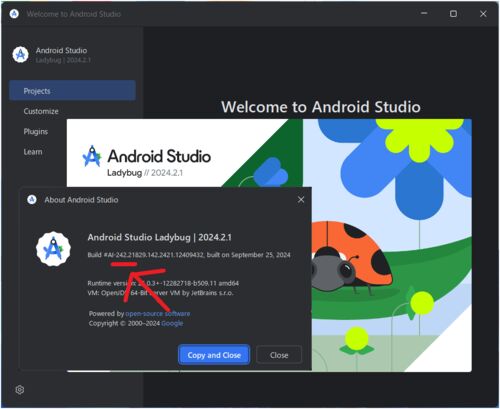
Task: Click the Android Studio Ladybug version heading
Action: [159, 237]
